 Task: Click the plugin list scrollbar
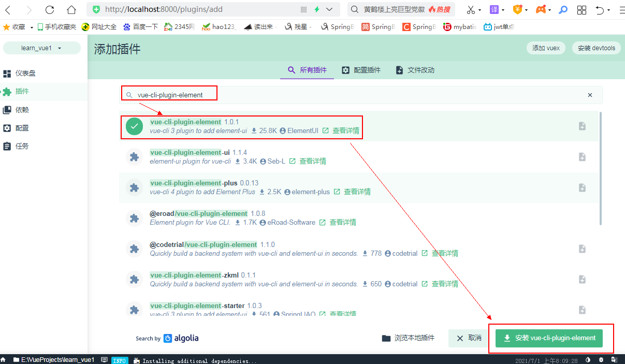601,168
